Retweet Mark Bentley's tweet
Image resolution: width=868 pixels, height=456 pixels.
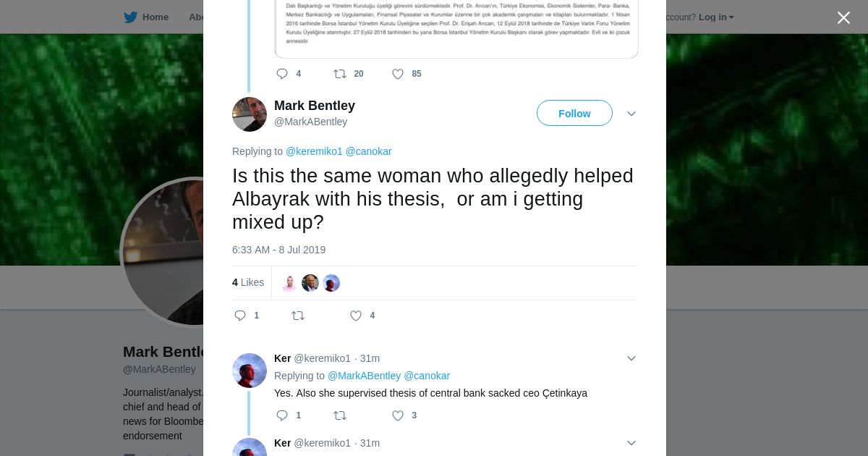[298, 316]
